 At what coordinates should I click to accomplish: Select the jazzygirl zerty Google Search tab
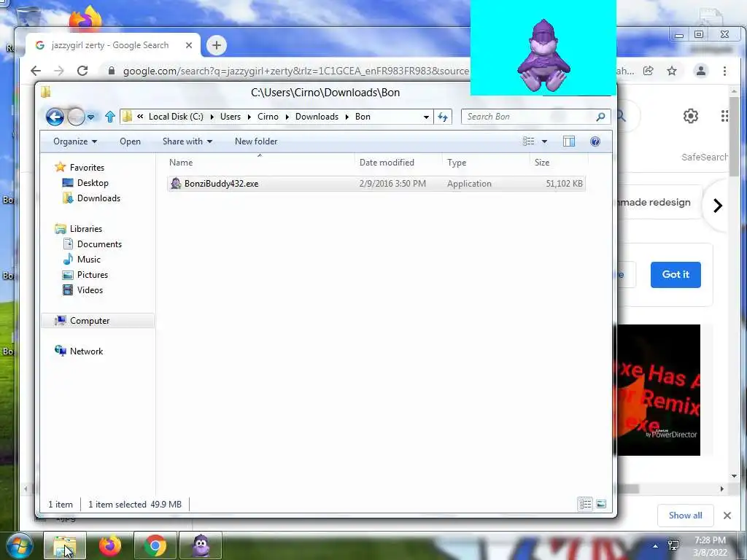(109, 45)
